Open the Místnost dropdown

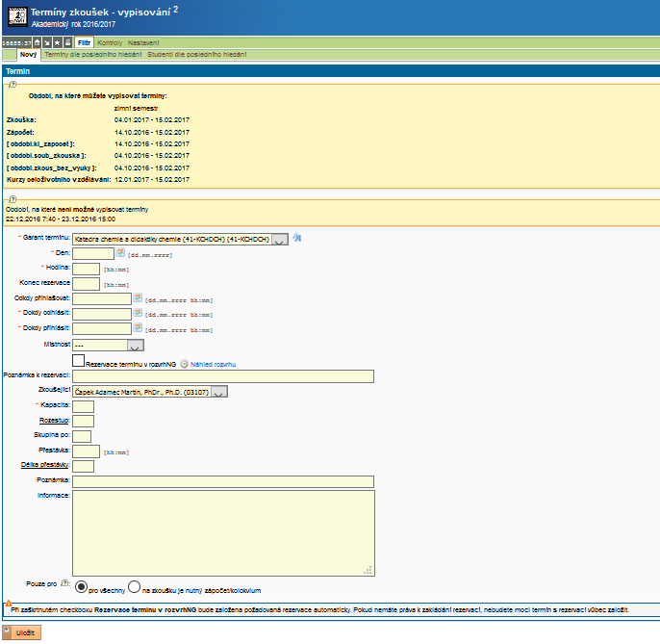(x=135, y=346)
